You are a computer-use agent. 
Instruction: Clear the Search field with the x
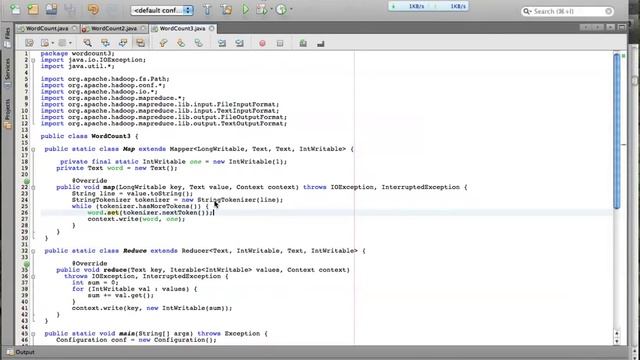pyautogui.click(x=609, y=11)
